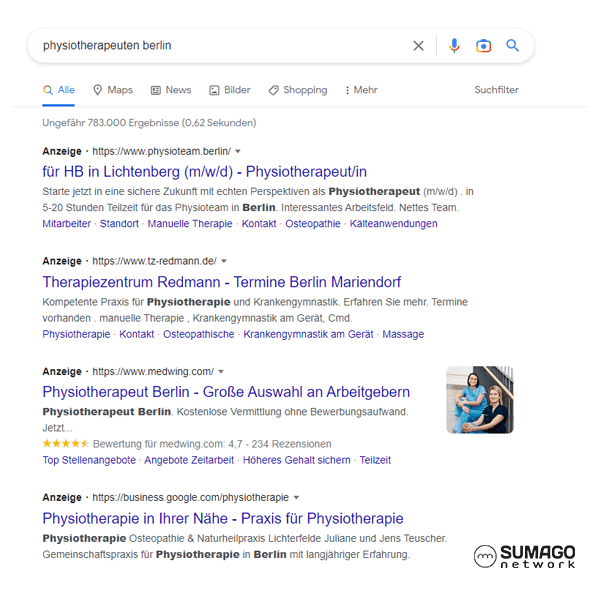This screenshot has width=600, height=600.
Task: Click the Top Stellenangebote sitelink
Action: 89,460
